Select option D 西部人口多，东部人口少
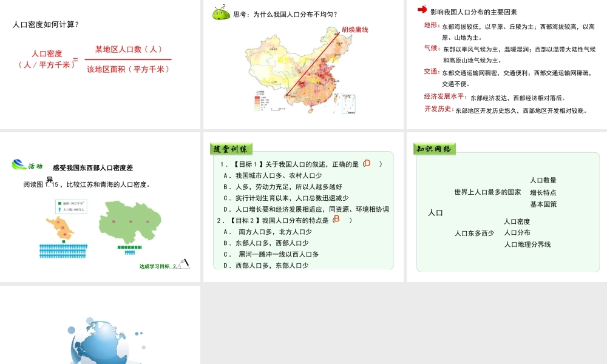This screenshot has height=364, width=607. point(266,265)
